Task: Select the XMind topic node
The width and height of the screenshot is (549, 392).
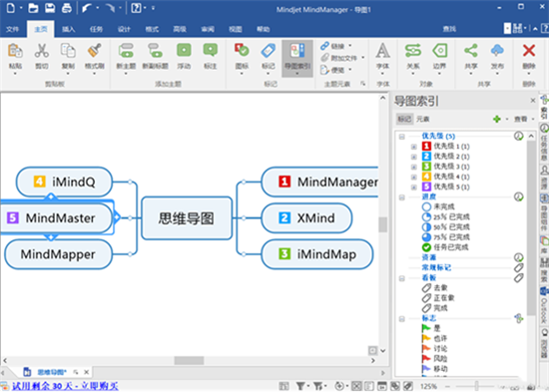Action: (306, 218)
